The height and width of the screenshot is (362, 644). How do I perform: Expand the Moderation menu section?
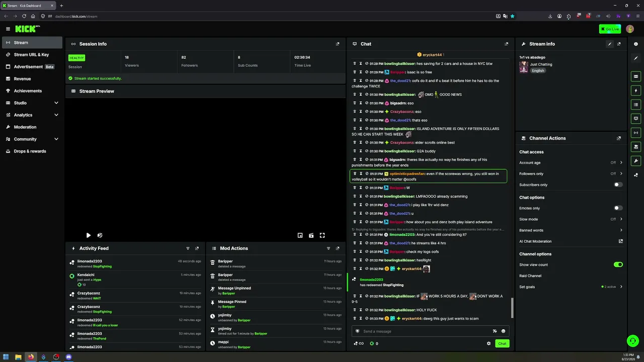tap(32, 127)
